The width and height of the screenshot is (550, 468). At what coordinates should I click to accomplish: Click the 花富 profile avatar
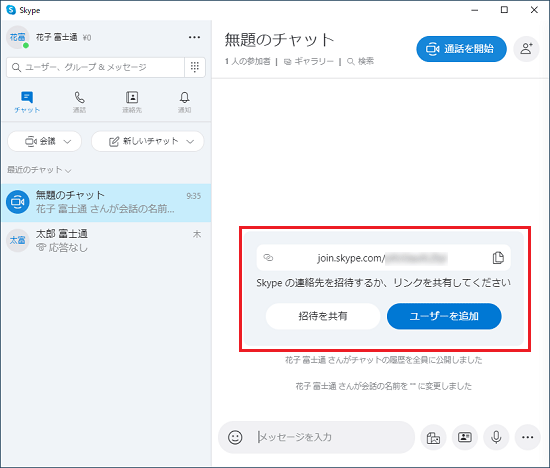(x=18, y=37)
